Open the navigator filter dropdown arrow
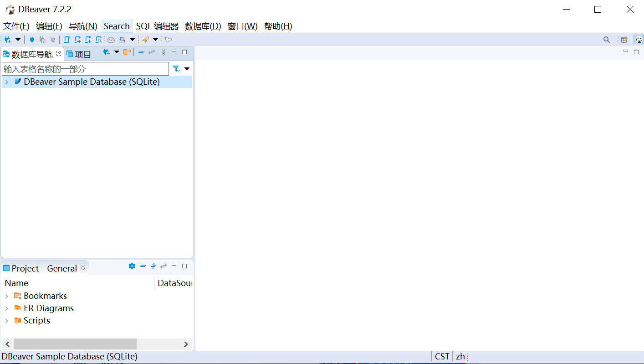 (187, 69)
